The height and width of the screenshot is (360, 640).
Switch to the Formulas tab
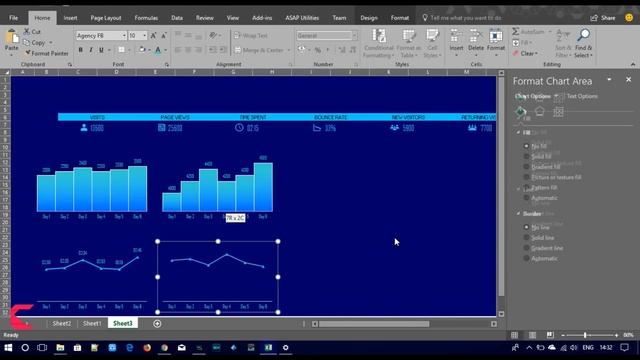coord(146,18)
